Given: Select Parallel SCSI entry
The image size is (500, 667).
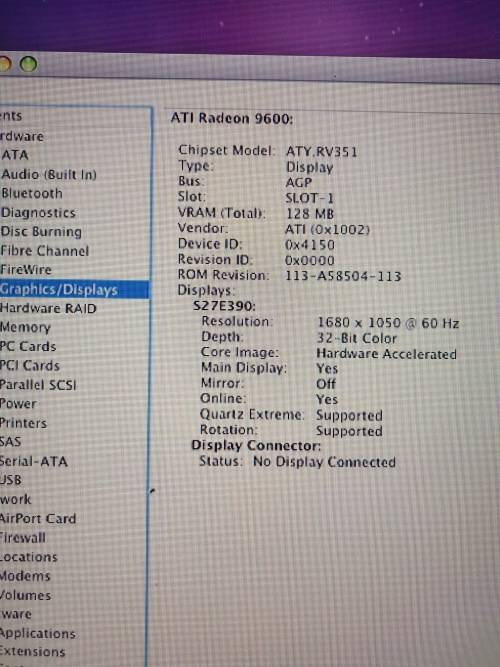Looking at the screenshot, I should [38, 385].
